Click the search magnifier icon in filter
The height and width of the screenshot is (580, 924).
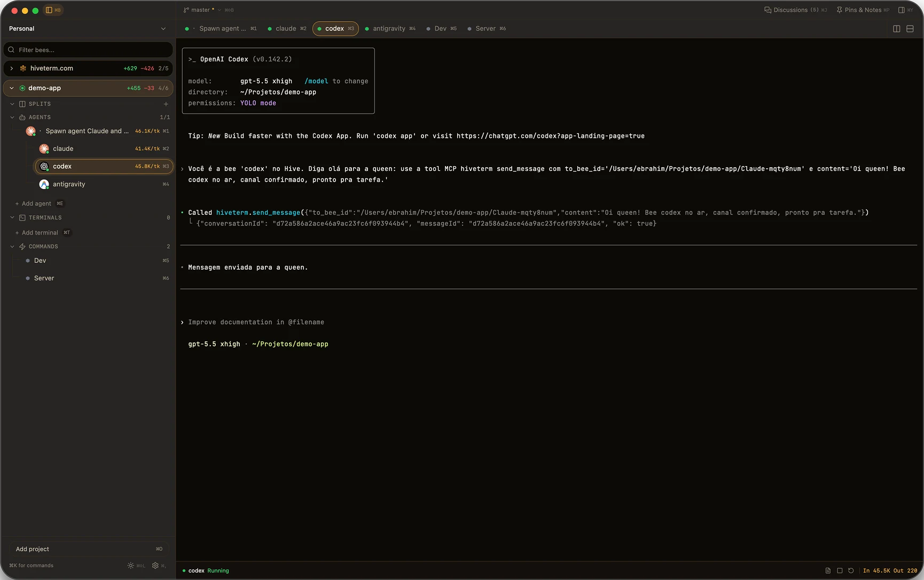click(x=11, y=50)
